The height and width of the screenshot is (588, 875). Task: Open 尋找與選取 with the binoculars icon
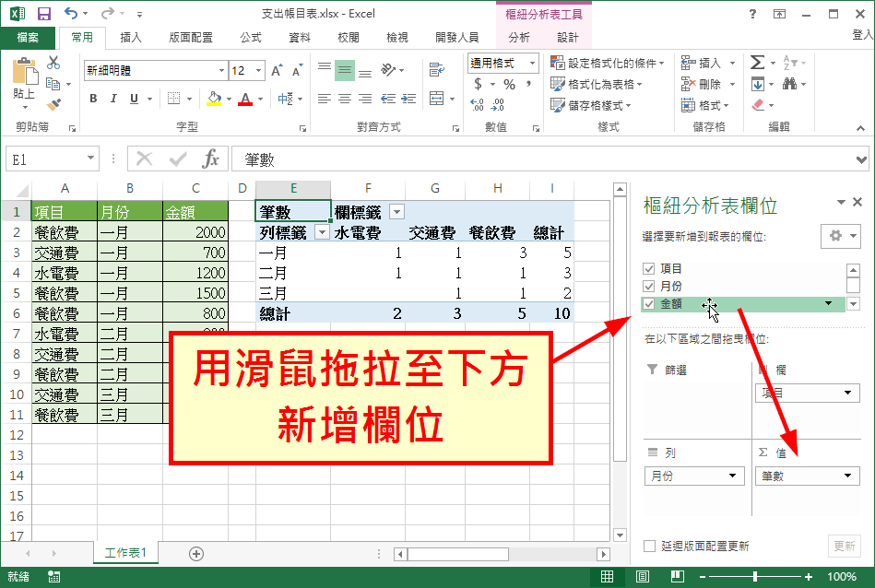791,82
